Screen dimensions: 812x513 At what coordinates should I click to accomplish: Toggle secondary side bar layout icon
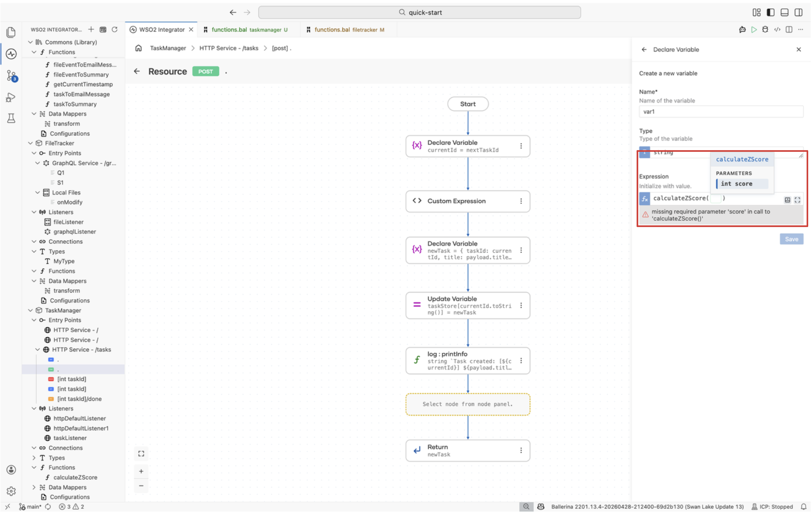point(799,12)
